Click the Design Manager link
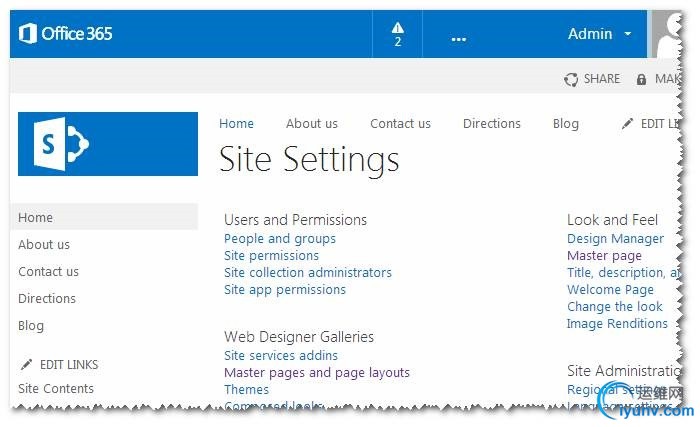Viewport: 700px width, 427px height. pyautogui.click(x=615, y=239)
